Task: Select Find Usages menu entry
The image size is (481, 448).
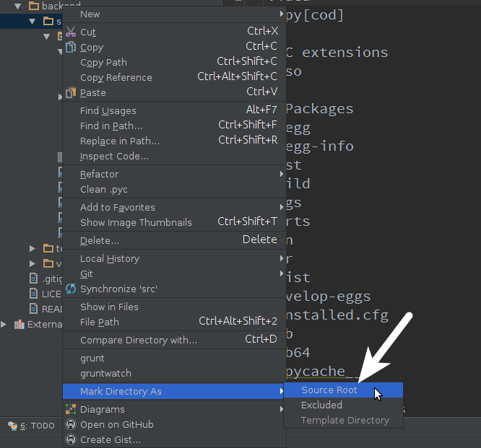Action: (x=108, y=110)
